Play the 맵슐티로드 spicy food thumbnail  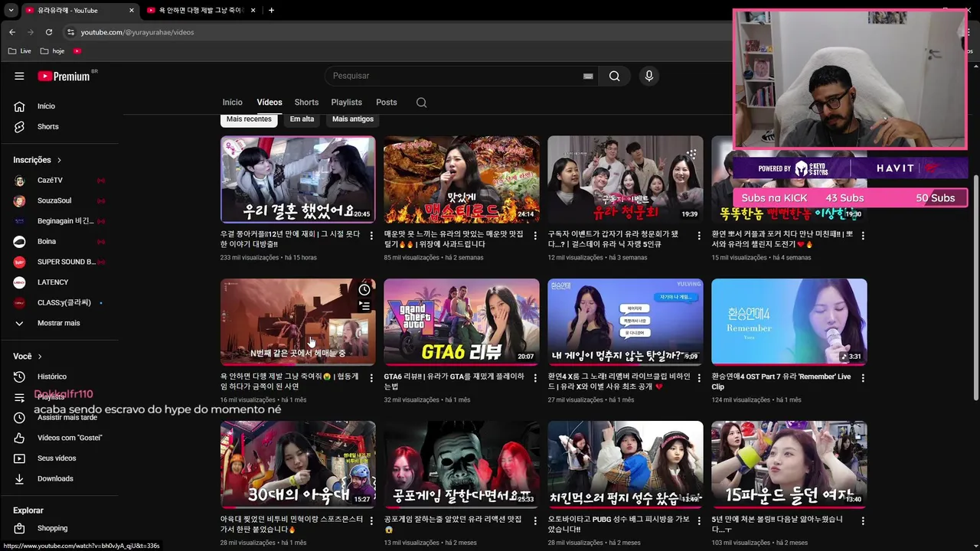click(x=462, y=180)
